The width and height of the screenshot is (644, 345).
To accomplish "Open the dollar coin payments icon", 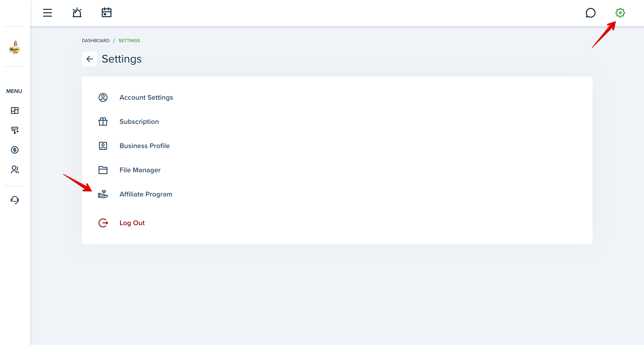I will coord(15,150).
